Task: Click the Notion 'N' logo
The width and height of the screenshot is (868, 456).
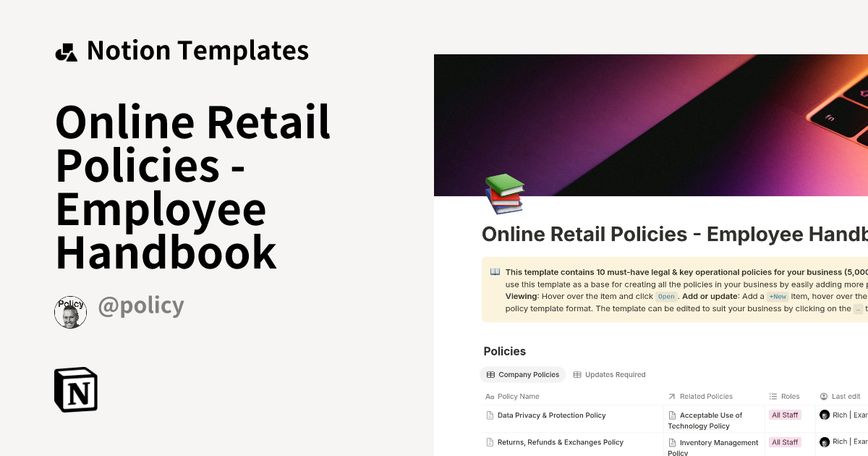Action: tap(76, 390)
